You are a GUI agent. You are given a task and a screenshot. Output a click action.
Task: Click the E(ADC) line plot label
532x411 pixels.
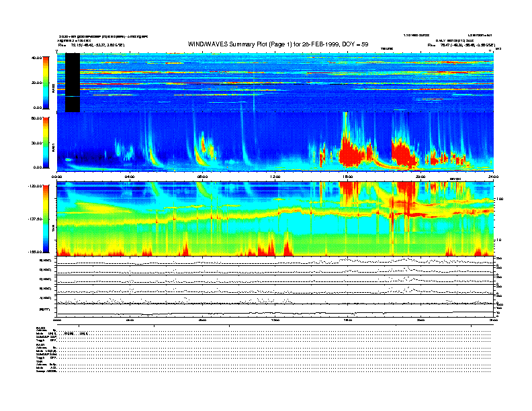coord(46,260)
